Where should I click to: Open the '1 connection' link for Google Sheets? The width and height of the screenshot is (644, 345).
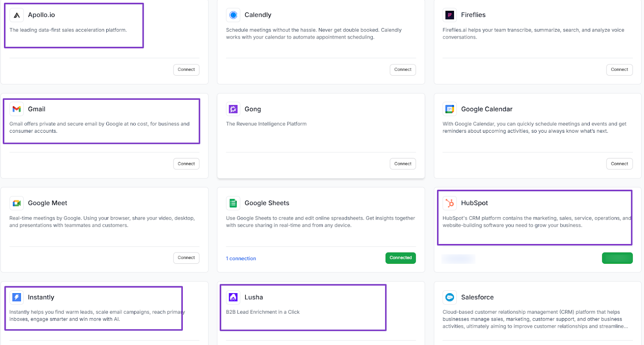241,259
